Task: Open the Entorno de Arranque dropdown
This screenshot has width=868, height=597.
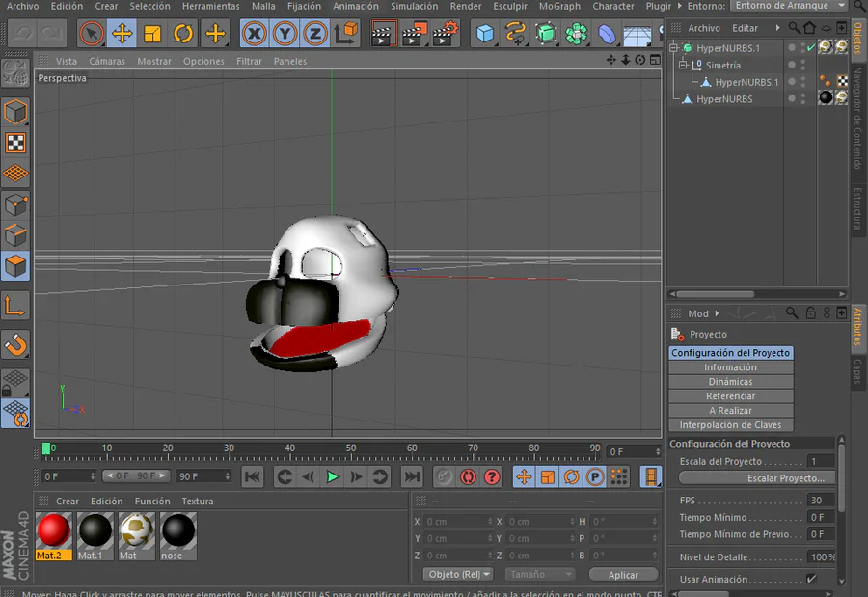Action: point(787,6)
